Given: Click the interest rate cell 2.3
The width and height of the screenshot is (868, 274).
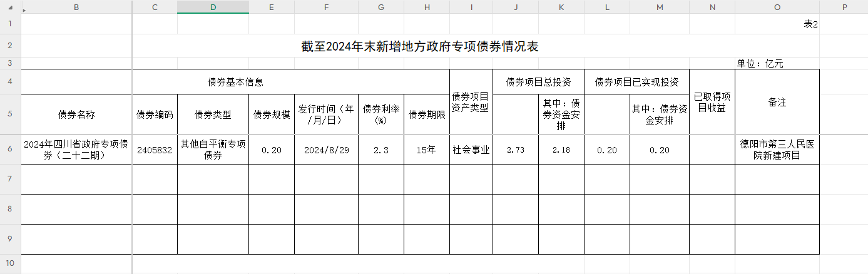Looking at the screenshot, I should [x=381, y=149].
